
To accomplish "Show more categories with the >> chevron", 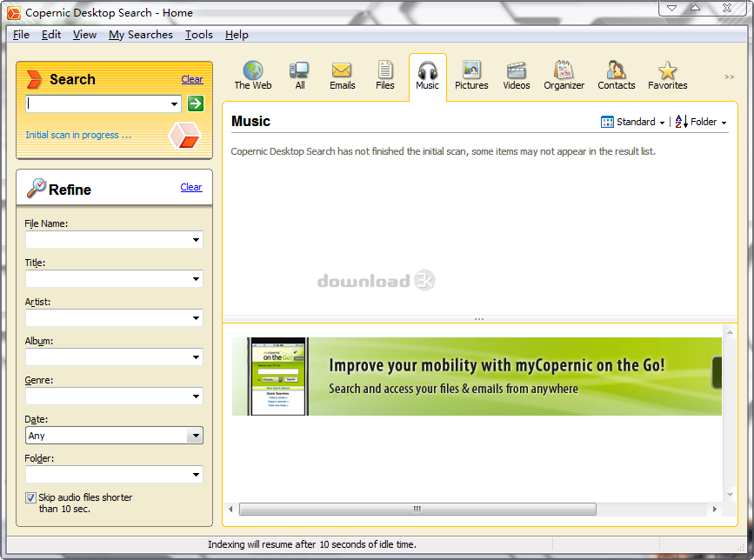I will click(x=729, y=77).
